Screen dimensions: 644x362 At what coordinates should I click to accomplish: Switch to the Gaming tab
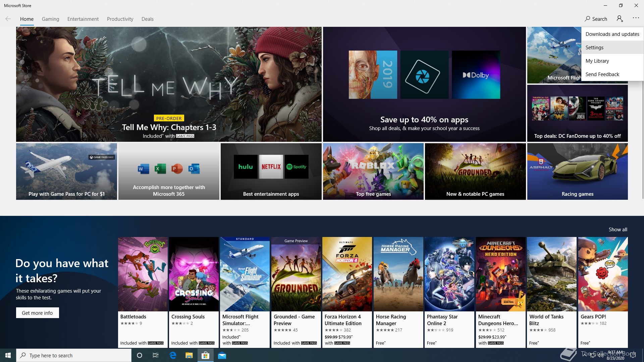(x=50, y=19)
